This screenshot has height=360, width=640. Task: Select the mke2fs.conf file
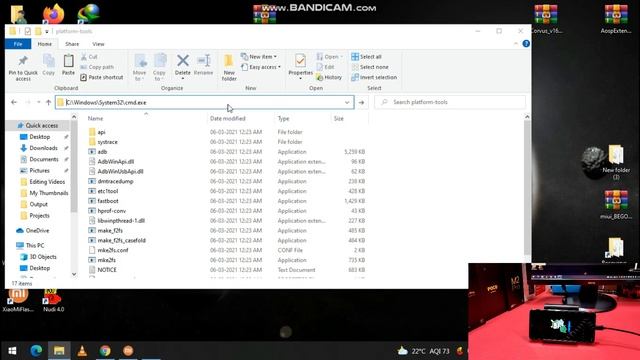pyautogui.click(x=113, y=250)
